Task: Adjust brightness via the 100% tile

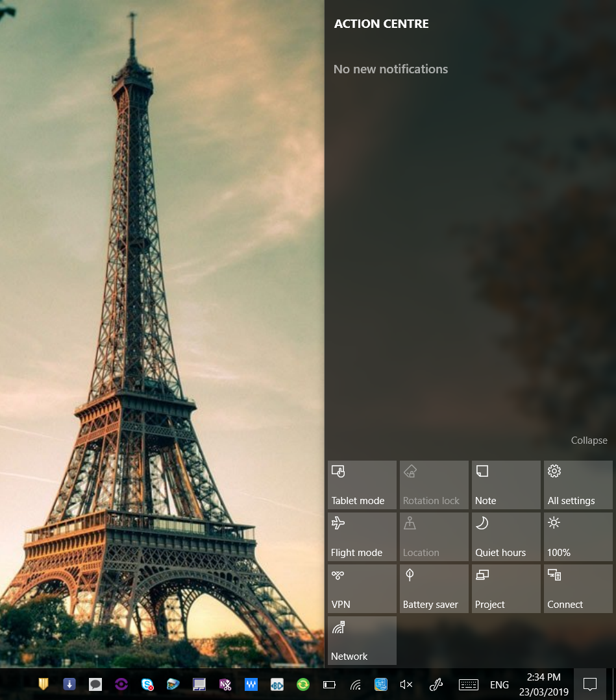Action: [x=578, y=537]
